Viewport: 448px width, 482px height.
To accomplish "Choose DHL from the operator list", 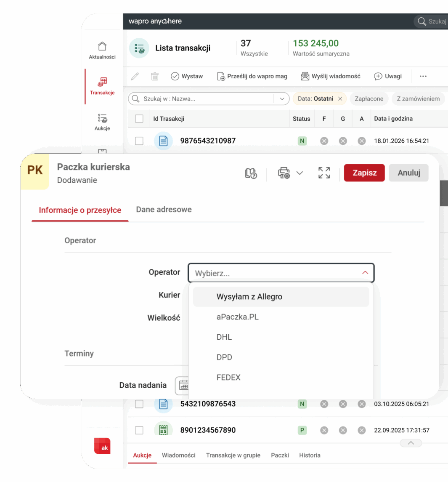I will 224,337.
